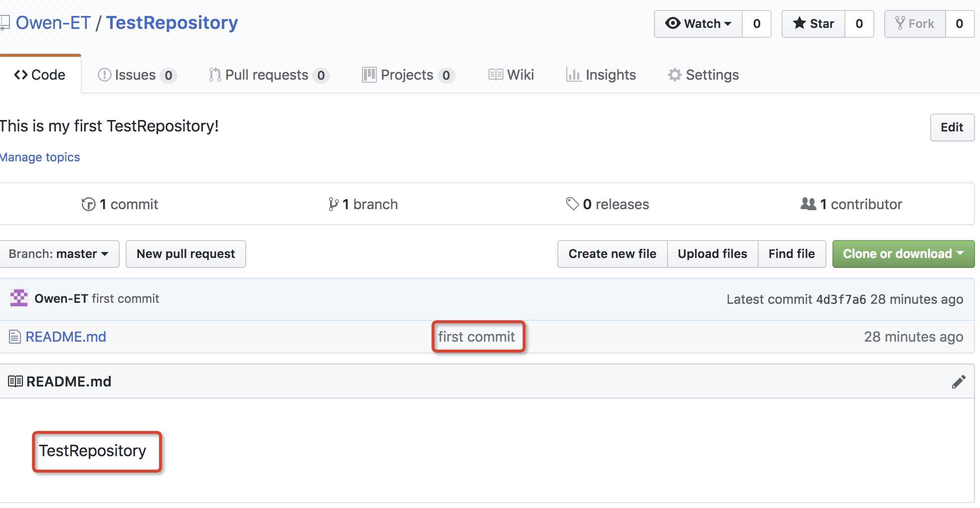Click the Wiki book icon
Screen dimensions: 980x508
click(496, 75)
